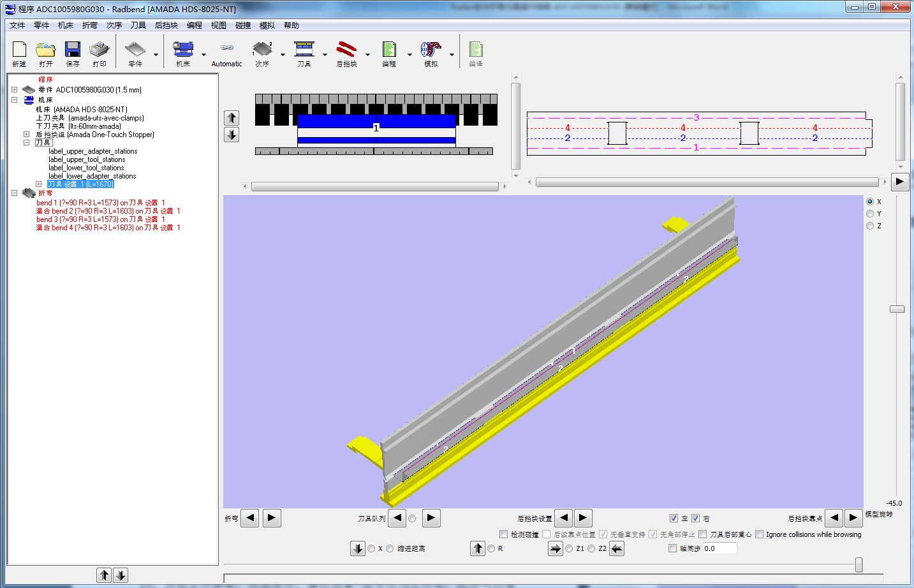
Task: Click the 零件 (Part) toolbar icon
Action: 135,50
